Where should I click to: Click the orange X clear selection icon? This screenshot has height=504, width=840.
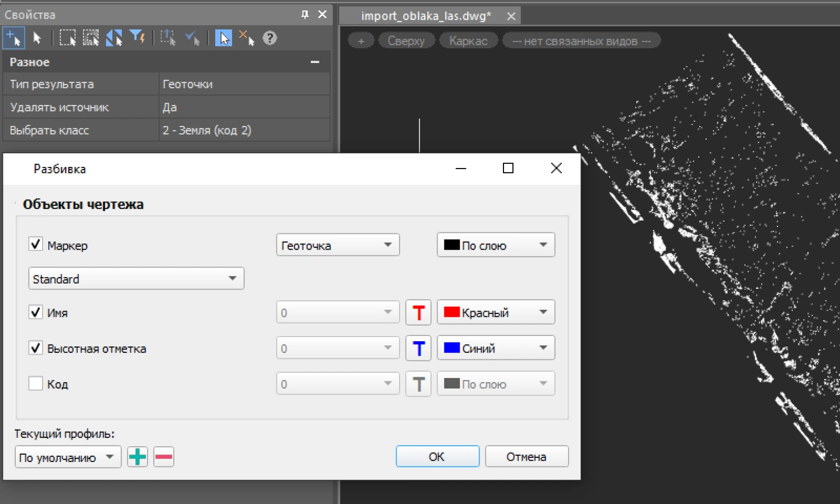(x=246, y=38)
